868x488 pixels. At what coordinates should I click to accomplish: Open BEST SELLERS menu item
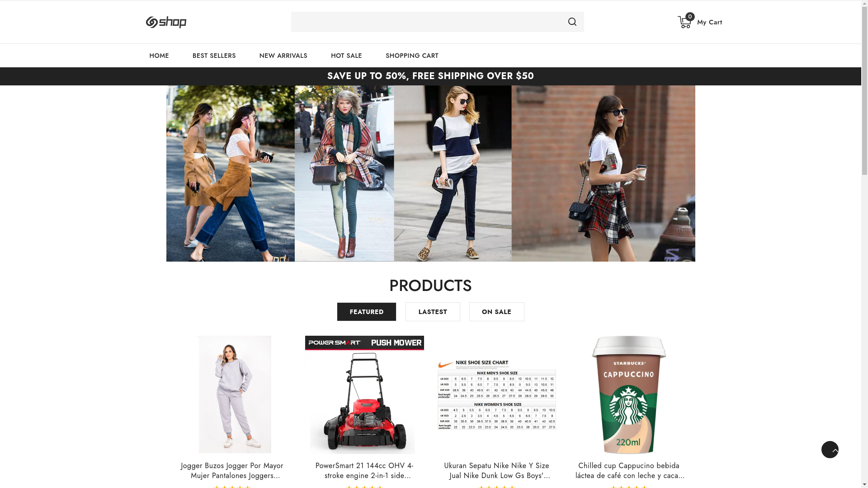(214, 56)
